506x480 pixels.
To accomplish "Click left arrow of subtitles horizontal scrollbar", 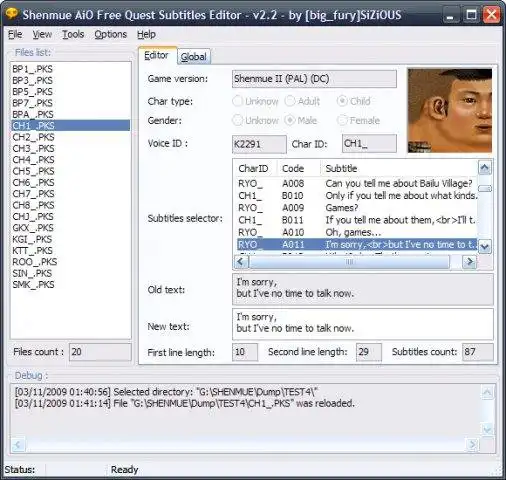I will 241,262.
